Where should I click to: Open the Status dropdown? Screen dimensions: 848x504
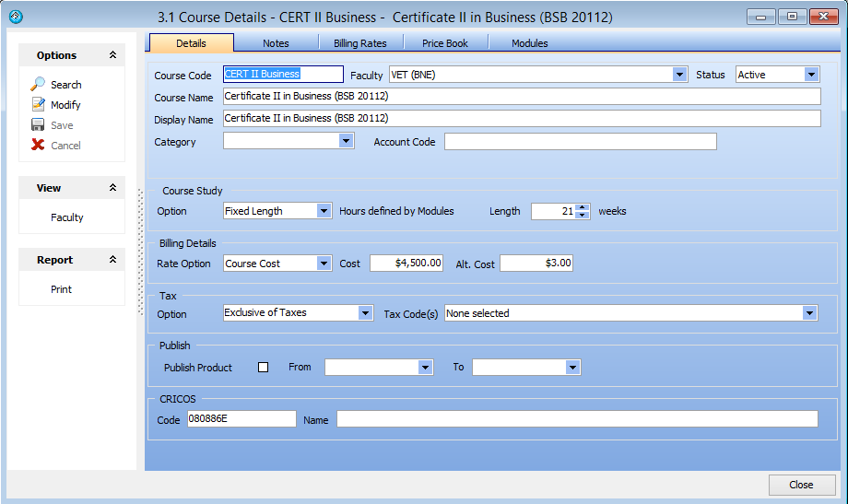811,75
